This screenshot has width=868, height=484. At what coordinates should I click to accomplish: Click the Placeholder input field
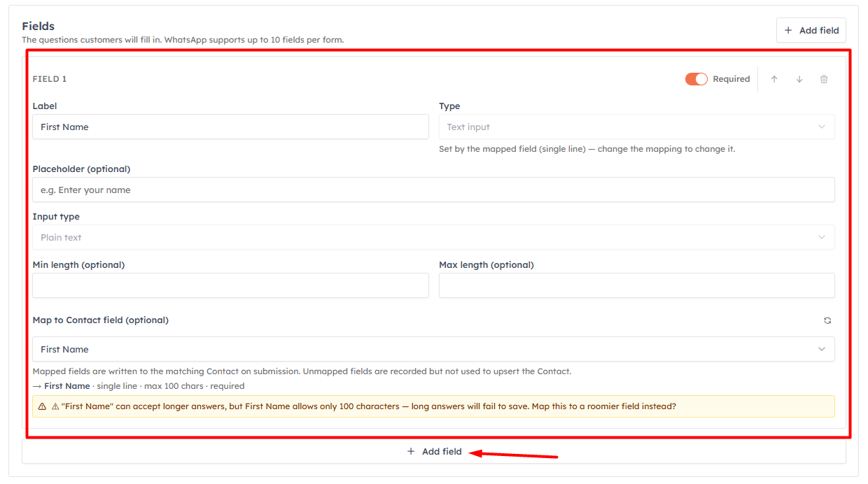tap(433, 190)
